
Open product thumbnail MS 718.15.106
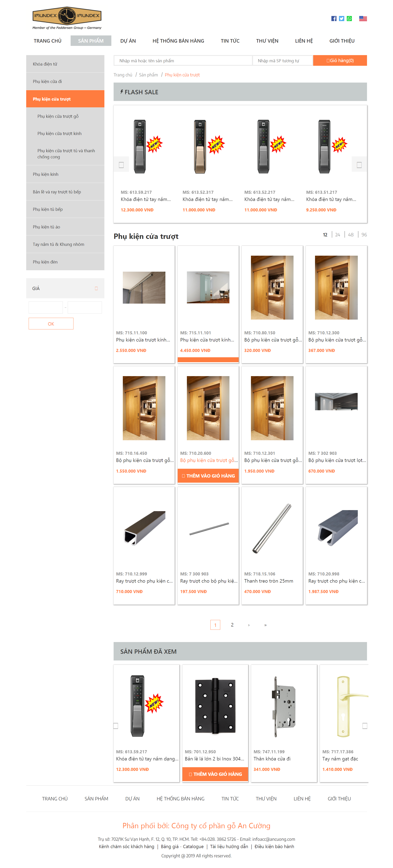(272, 528)
